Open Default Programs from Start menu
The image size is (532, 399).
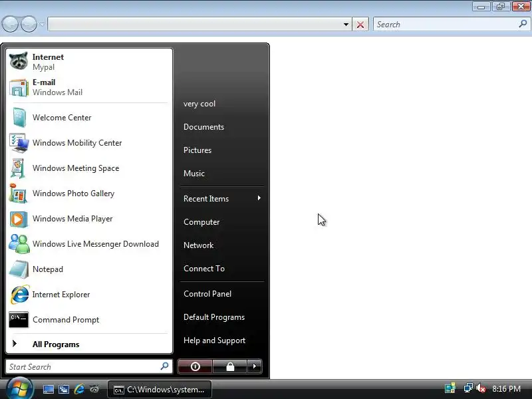pos(214,317)
